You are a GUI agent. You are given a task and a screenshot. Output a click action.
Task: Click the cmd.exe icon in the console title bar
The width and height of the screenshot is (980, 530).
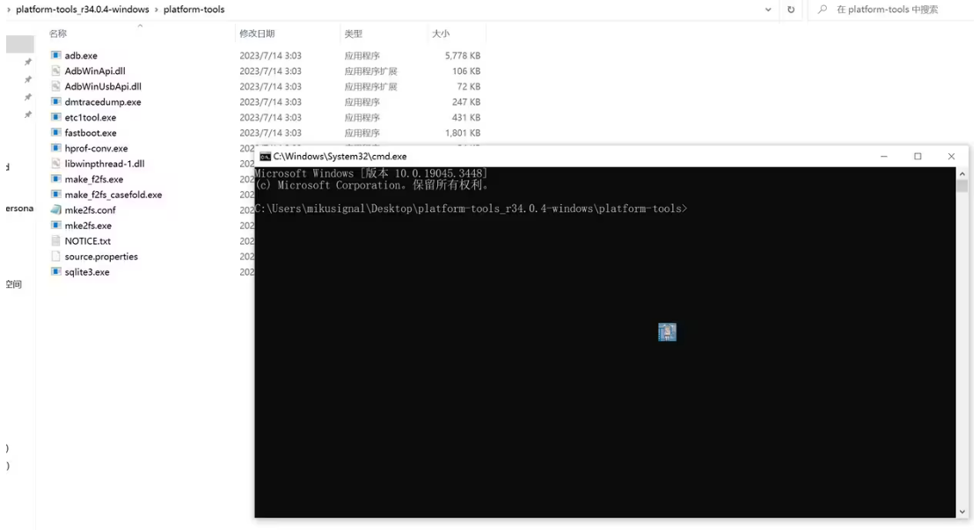266,156
